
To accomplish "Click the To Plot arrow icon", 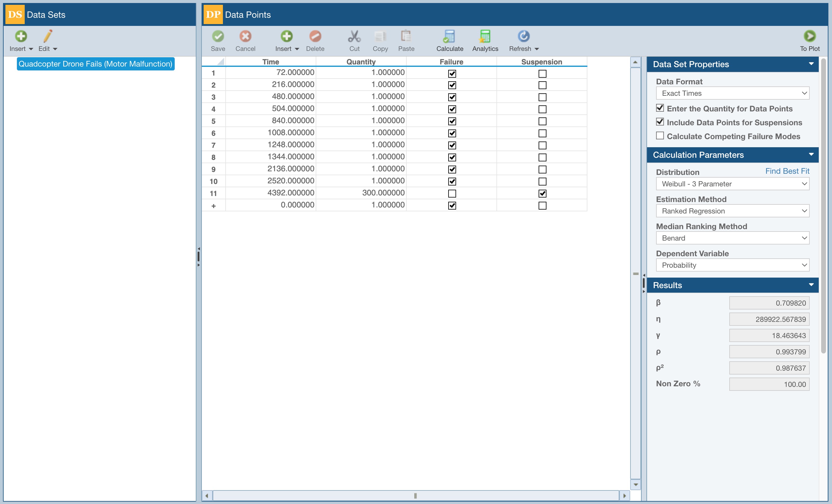I will tap(809, 36).
